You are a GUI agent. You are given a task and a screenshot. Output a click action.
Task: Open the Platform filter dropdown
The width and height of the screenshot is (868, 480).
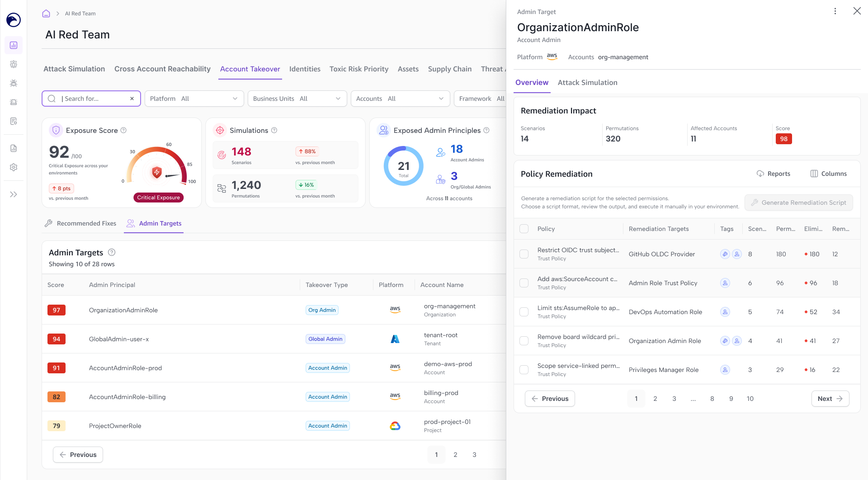(194, 99)
